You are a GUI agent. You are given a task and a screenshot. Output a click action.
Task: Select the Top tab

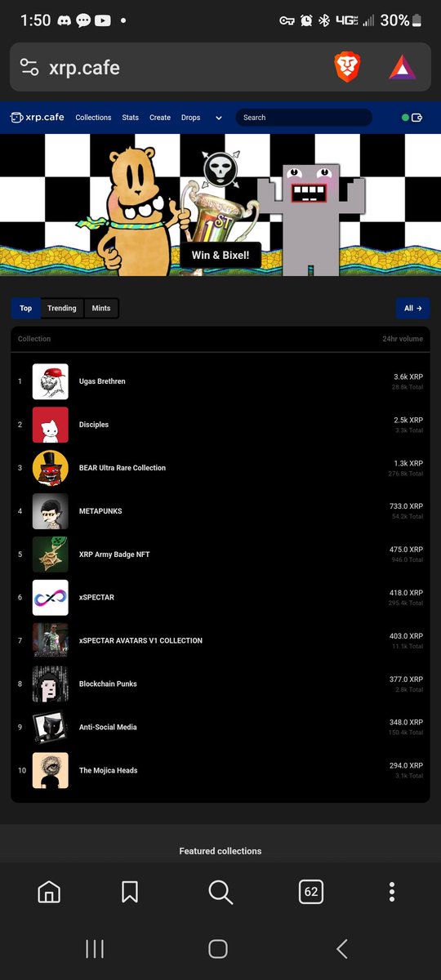pos(26,308)
